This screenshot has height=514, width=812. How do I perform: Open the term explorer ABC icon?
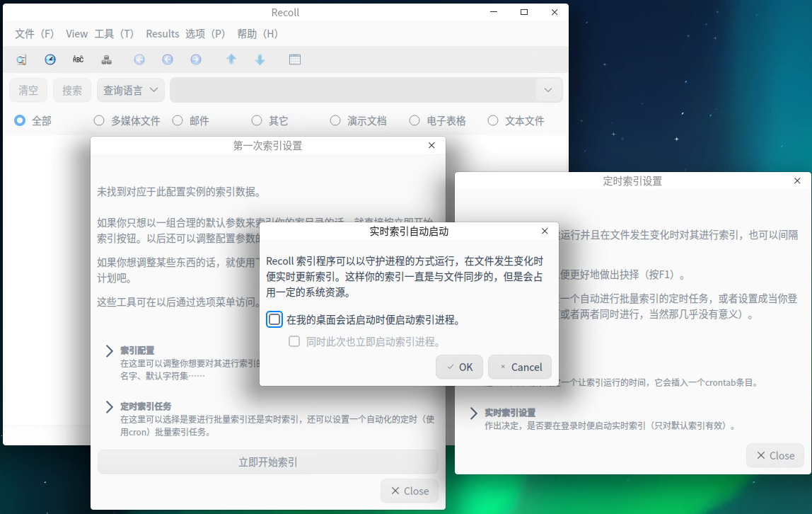79,59
